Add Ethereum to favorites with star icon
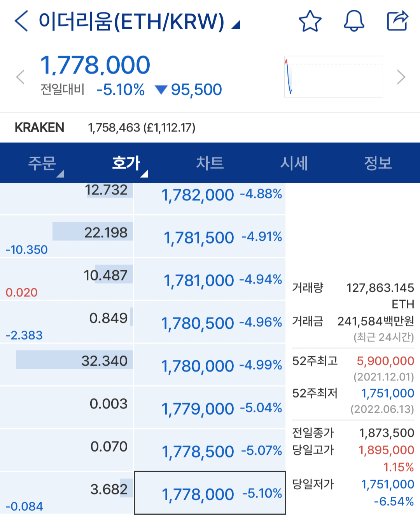 [310, 21]
